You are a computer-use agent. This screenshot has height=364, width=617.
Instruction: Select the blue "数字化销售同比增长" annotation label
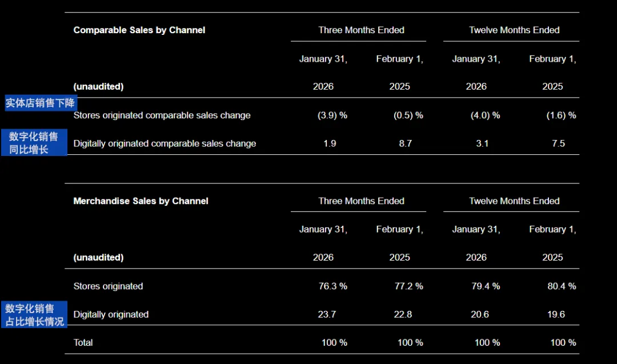click(34, 143)
